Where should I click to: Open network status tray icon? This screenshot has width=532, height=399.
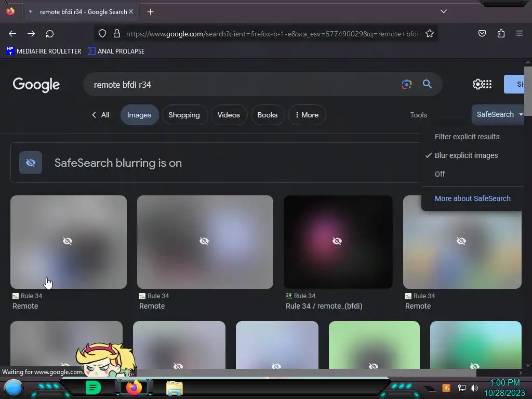461,388
